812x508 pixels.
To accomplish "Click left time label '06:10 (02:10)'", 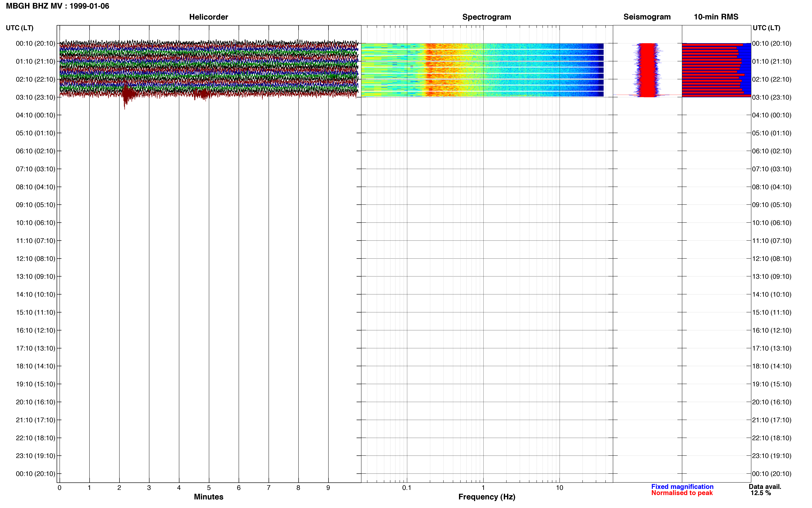I will pos(35,151).
